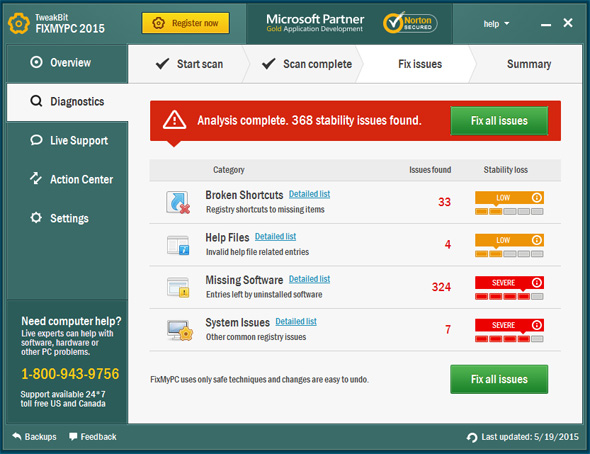Click the Missing Software category icon

coord(178,288)
